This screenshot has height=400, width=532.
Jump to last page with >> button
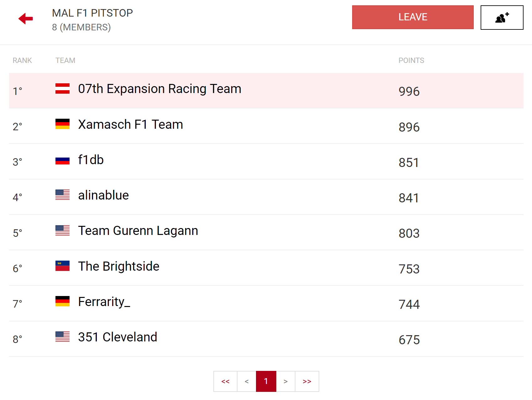(307, 381)
